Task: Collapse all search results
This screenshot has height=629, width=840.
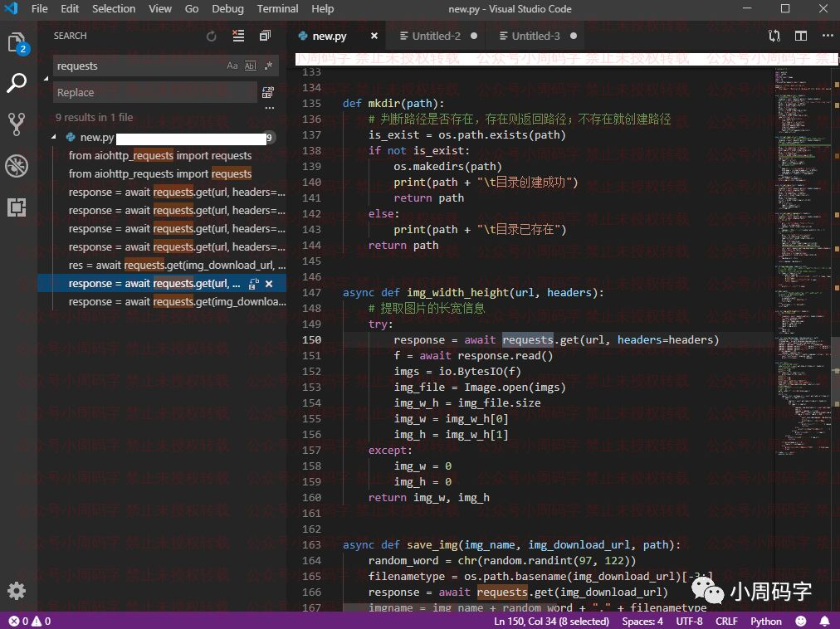Action: [x=265, y=36]
